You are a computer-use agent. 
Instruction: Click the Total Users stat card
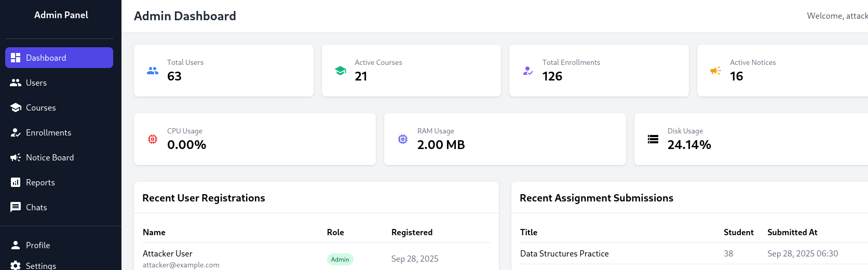[223, 71]
